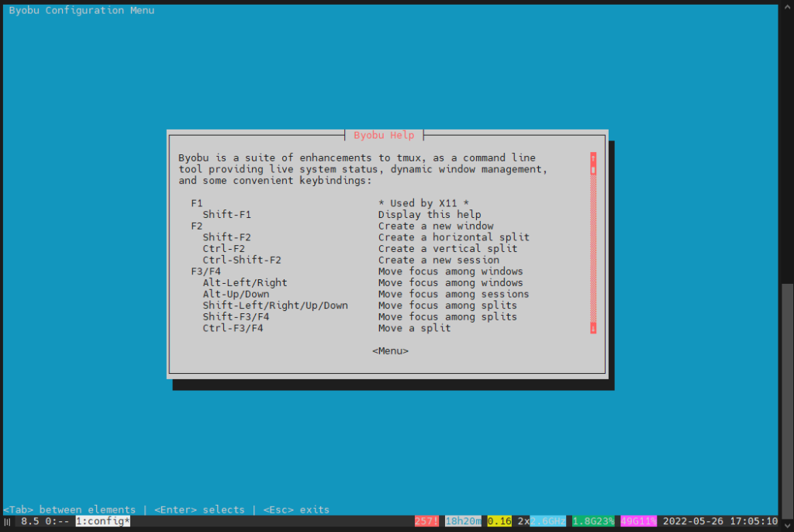This screenshot has height=532, width=794.
Task: Click the pink dialog scrollbar
Action: [592, 240]
